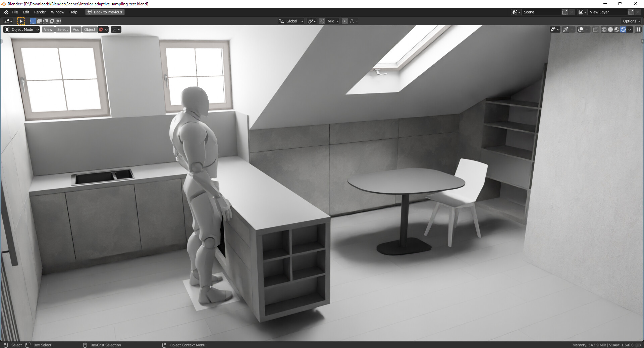Open the Global transform orientation dropdown

point(291,21)
